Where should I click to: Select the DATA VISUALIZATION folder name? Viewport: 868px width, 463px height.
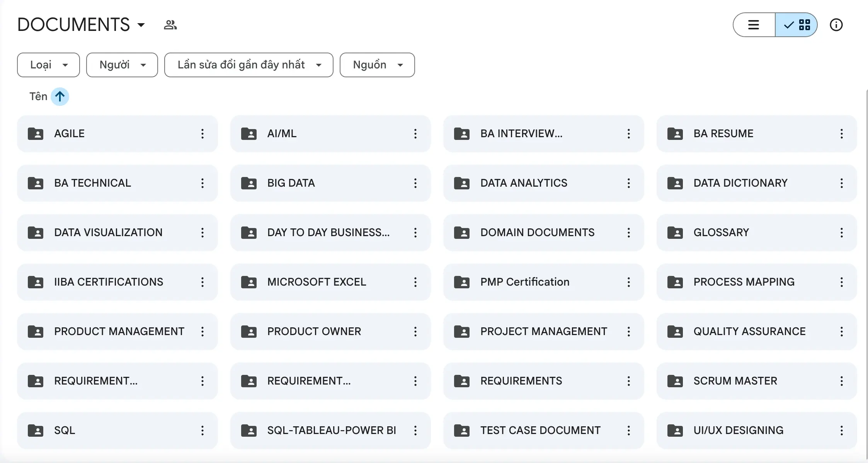coord(108,233)
